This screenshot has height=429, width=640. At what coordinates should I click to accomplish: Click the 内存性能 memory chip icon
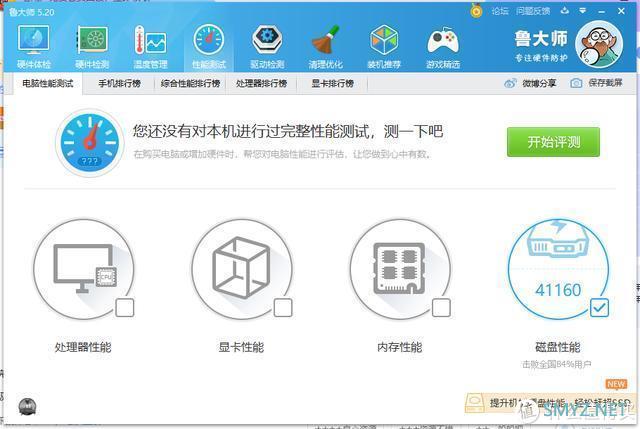point(400,269)
